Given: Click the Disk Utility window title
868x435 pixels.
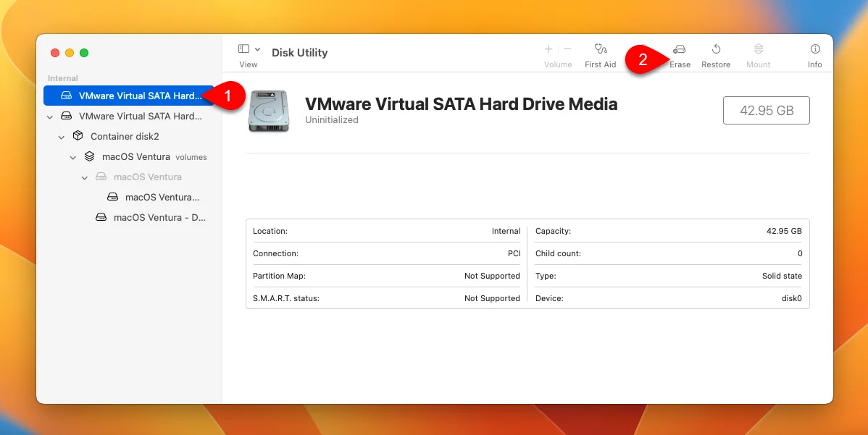Looking at the screenshot, I should [299, 53].
